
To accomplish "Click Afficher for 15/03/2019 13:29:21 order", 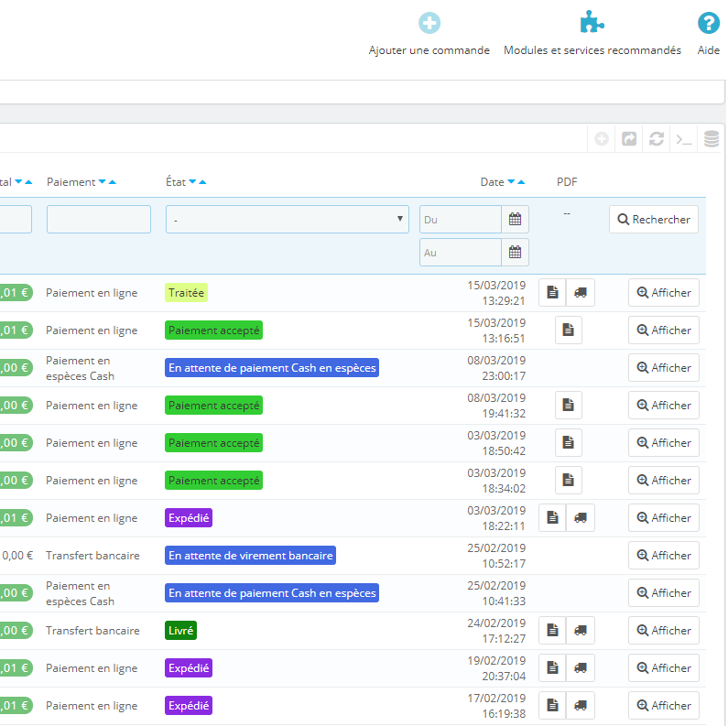I will [664, 292].
